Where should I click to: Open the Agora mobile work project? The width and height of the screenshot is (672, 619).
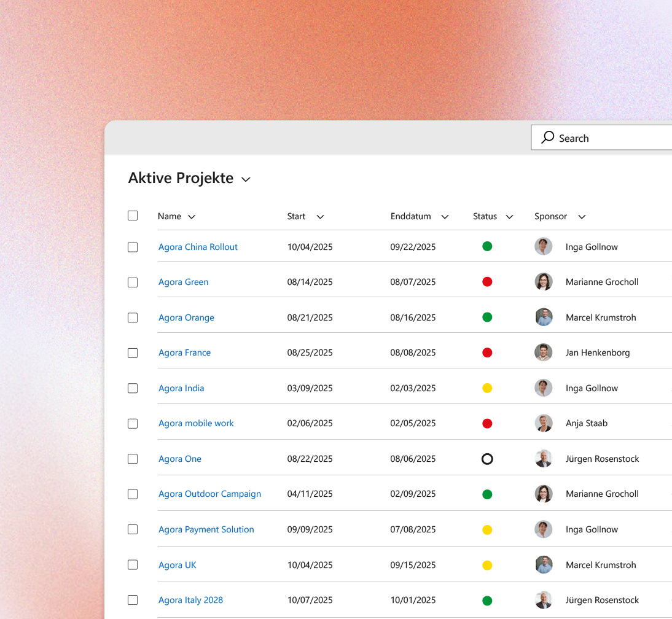[197, 423]
